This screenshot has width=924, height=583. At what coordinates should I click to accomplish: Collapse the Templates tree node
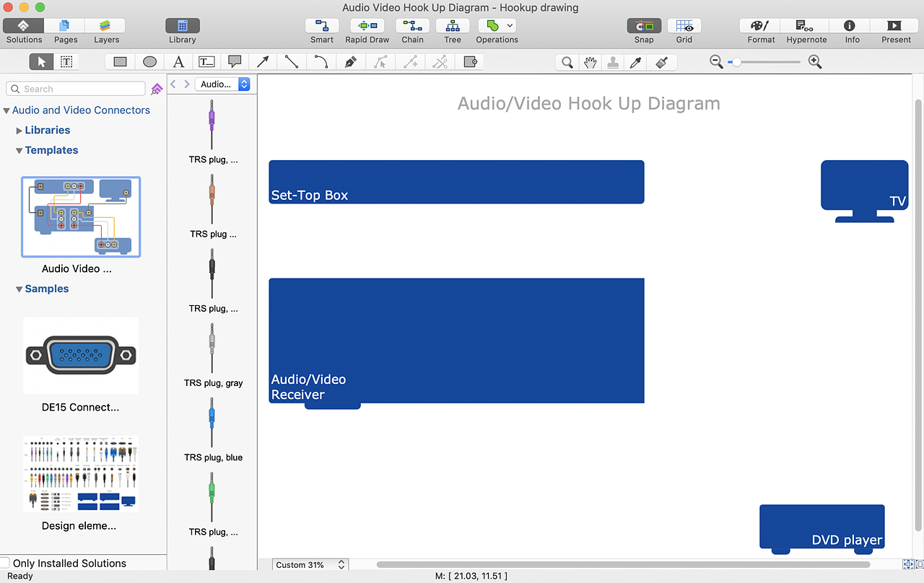(x=19, y=151)
